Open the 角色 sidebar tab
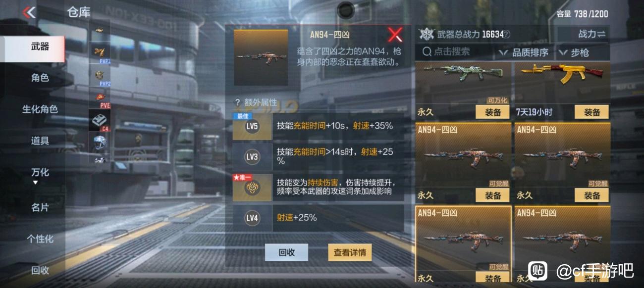The image size is (644, 288). point(40,78)
